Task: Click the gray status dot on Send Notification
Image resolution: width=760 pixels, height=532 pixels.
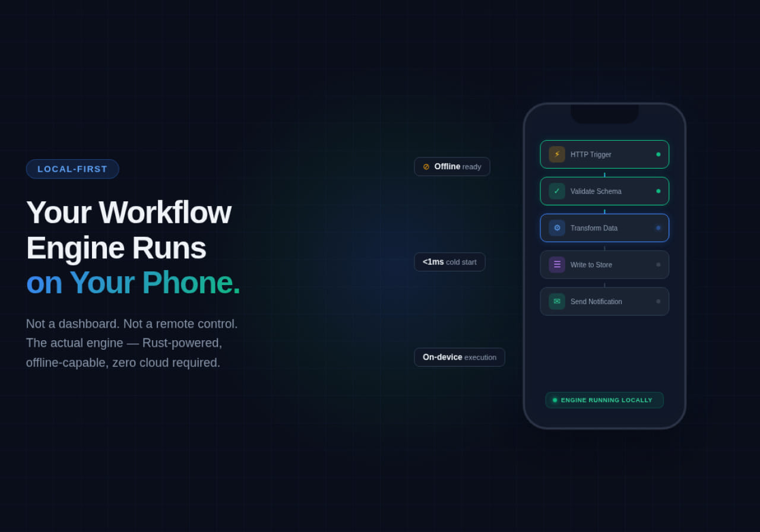Action: pos(658,302)
